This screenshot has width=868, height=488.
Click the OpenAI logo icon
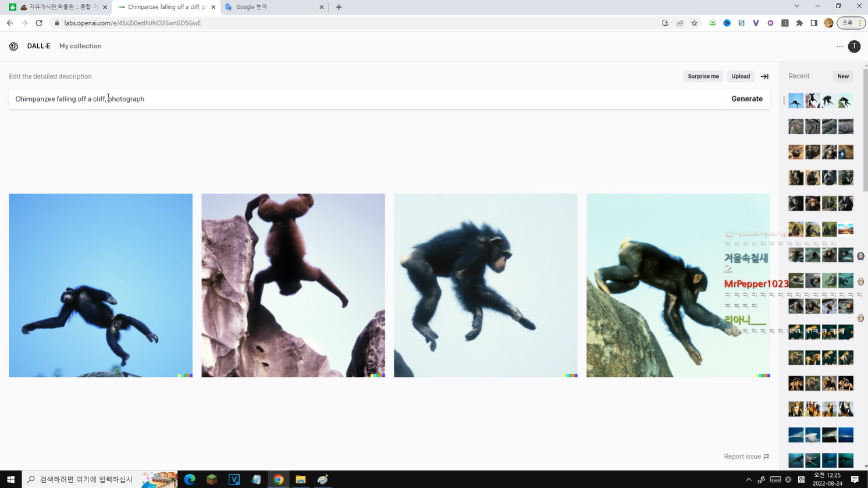[x=13, y=47]
